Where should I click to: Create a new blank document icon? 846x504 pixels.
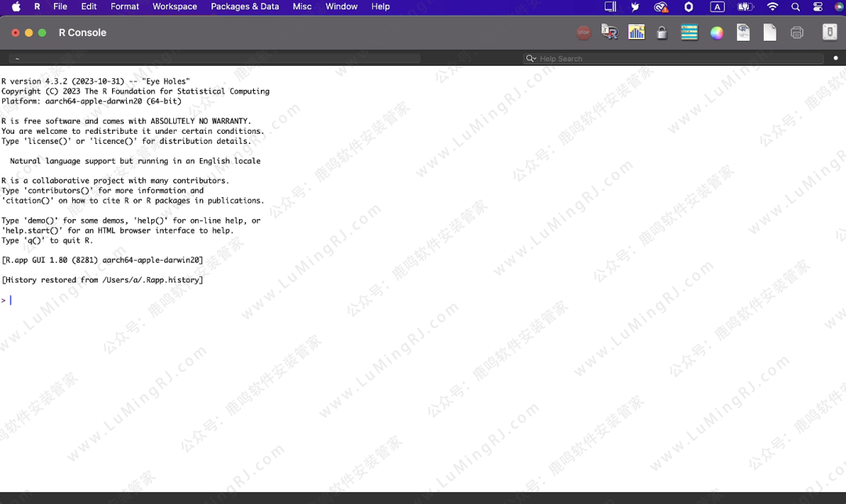770,33
